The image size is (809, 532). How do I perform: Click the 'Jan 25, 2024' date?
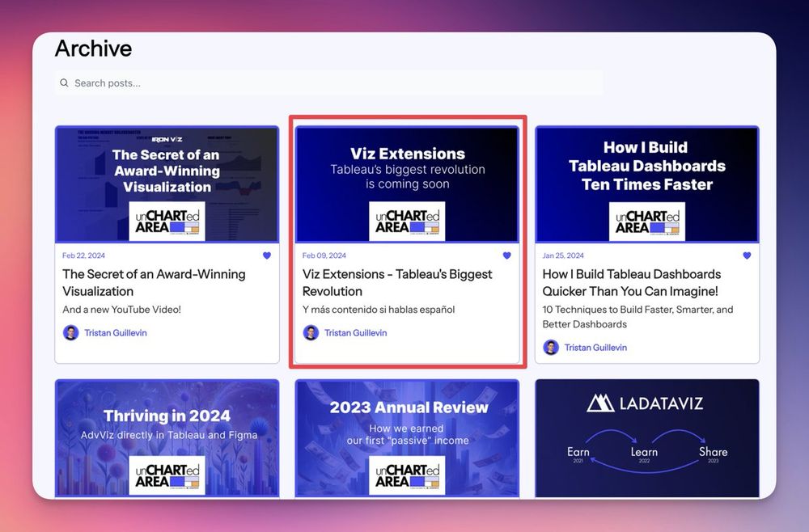(x=563, y=255)
